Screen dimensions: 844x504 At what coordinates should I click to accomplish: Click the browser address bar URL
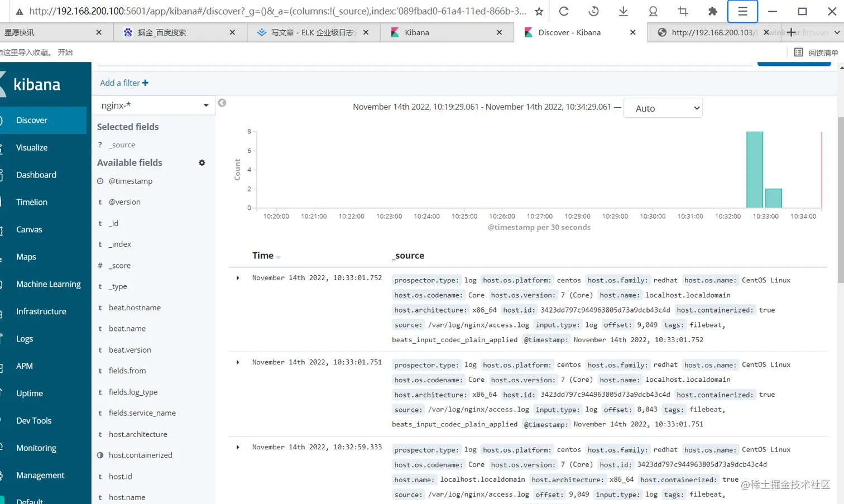click(x=277, y=11)
